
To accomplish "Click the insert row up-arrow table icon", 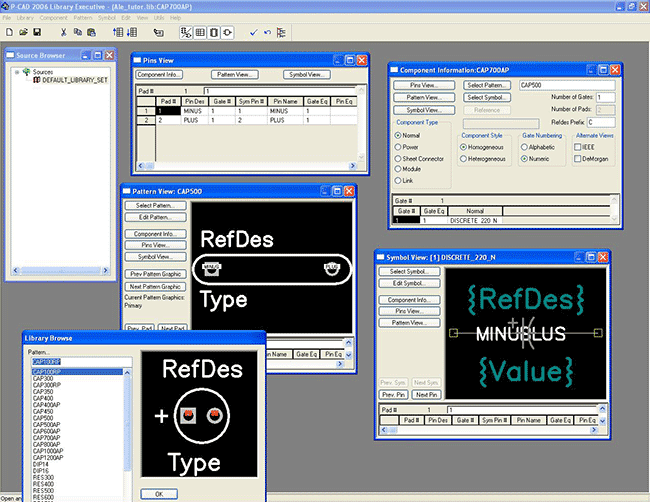I will click(118, 32).
